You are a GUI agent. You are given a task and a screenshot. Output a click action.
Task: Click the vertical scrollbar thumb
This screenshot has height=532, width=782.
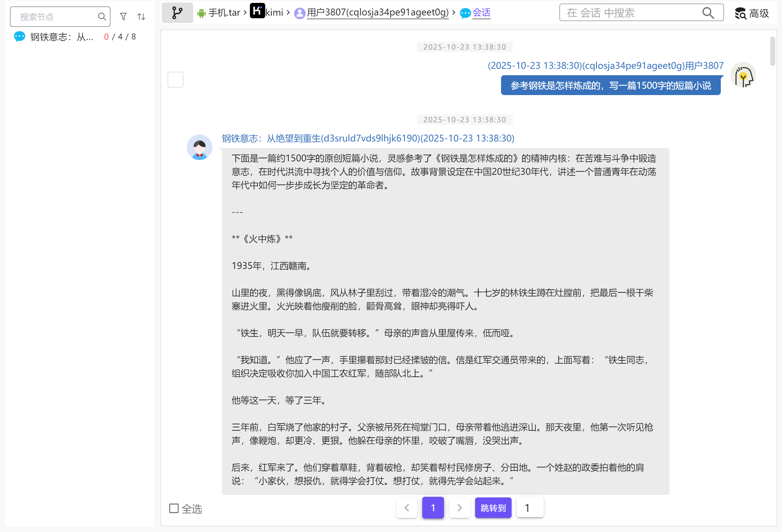pos(772,51)
